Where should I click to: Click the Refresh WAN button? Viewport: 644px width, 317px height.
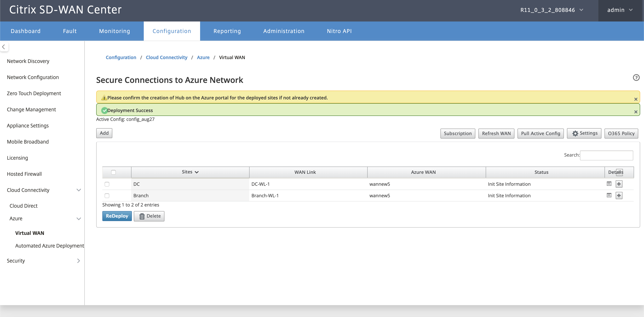496,133
